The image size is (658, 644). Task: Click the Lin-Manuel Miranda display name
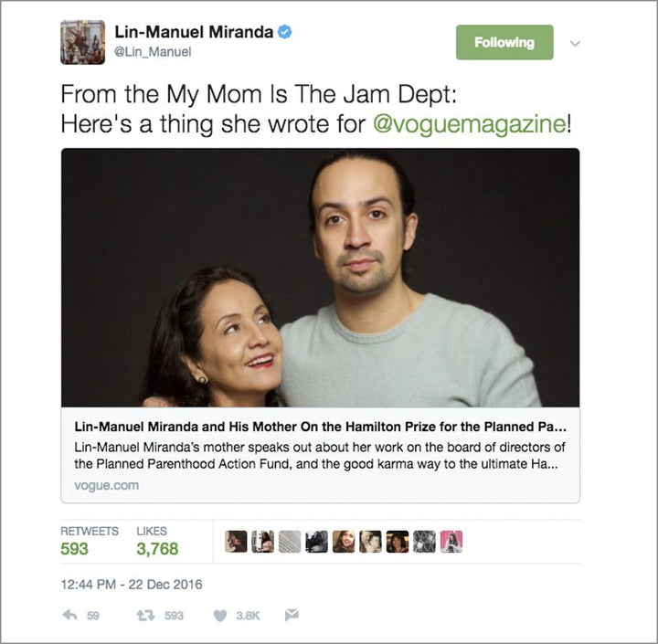(x=194, y=32)
